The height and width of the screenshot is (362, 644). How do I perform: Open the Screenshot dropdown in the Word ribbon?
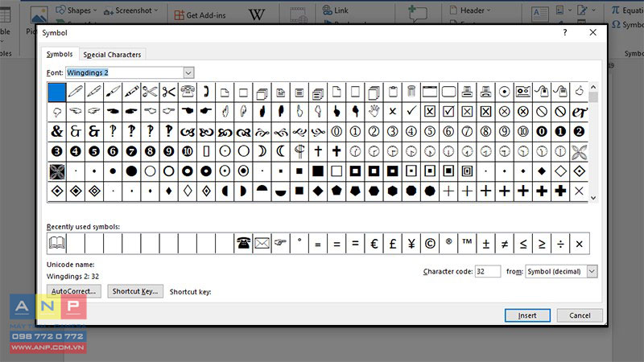pos(130,10)
